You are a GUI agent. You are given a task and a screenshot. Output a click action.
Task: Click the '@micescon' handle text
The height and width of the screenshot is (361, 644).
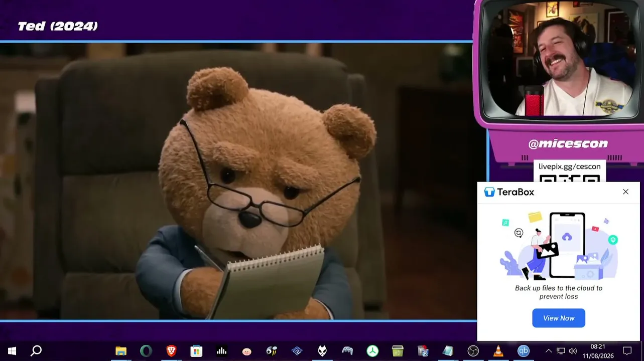pyautogui.click(x=568, y=144)
